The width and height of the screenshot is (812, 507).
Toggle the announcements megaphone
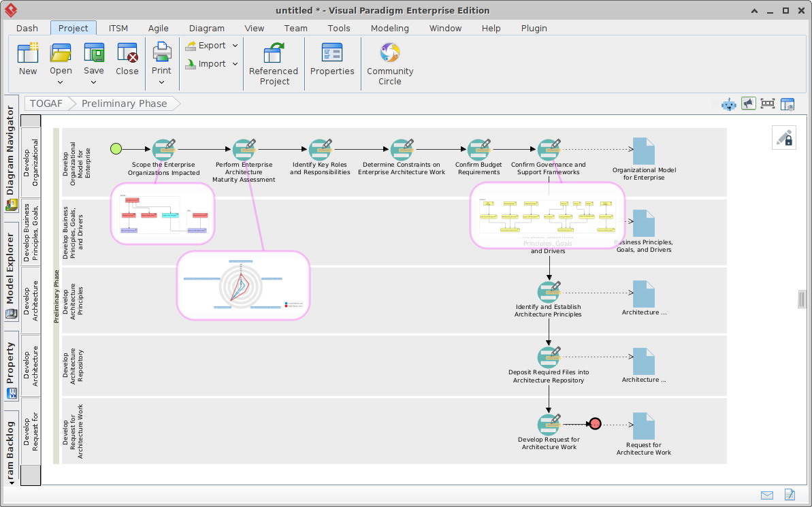tap(748, 103)
